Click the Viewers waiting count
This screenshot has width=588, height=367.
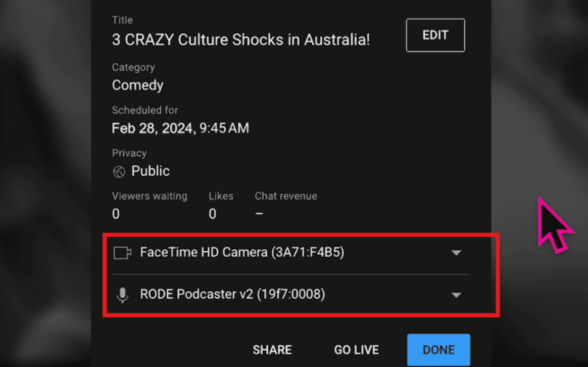(115, 213)
